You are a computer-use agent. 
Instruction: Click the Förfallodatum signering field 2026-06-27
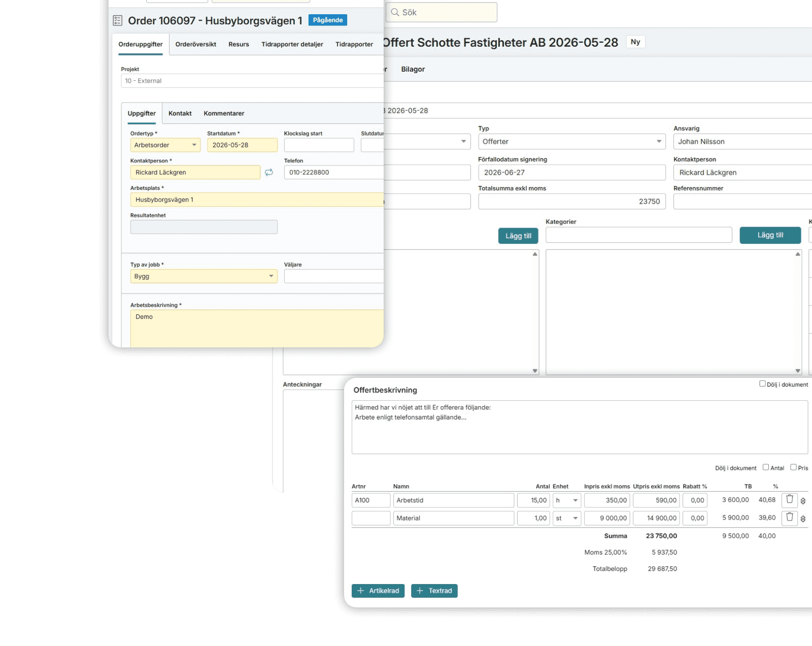click(x=572, y=173)
